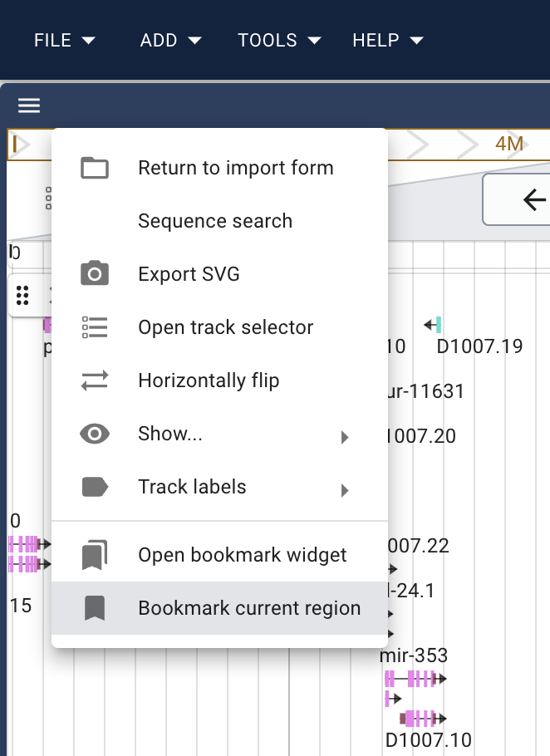Click the track selector list icon
This screenshot has height=756, width=550.
pos(95,327)
